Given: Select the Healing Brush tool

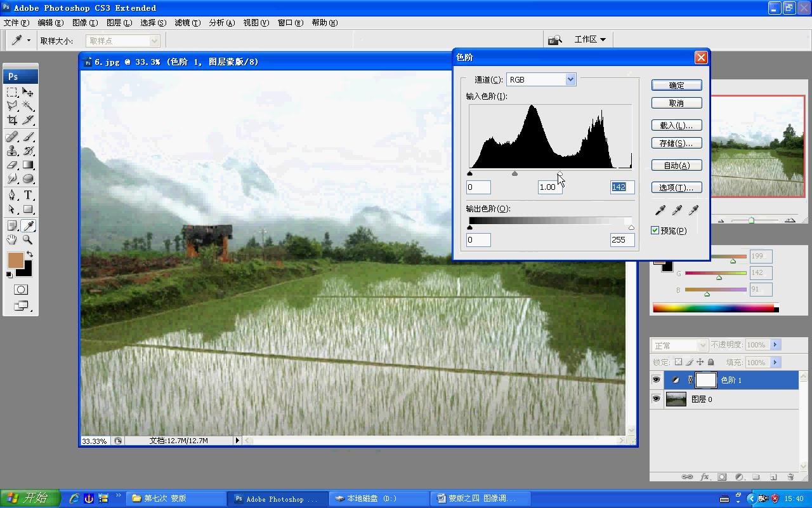Looking at the screenshot, I should pos(12,137).
